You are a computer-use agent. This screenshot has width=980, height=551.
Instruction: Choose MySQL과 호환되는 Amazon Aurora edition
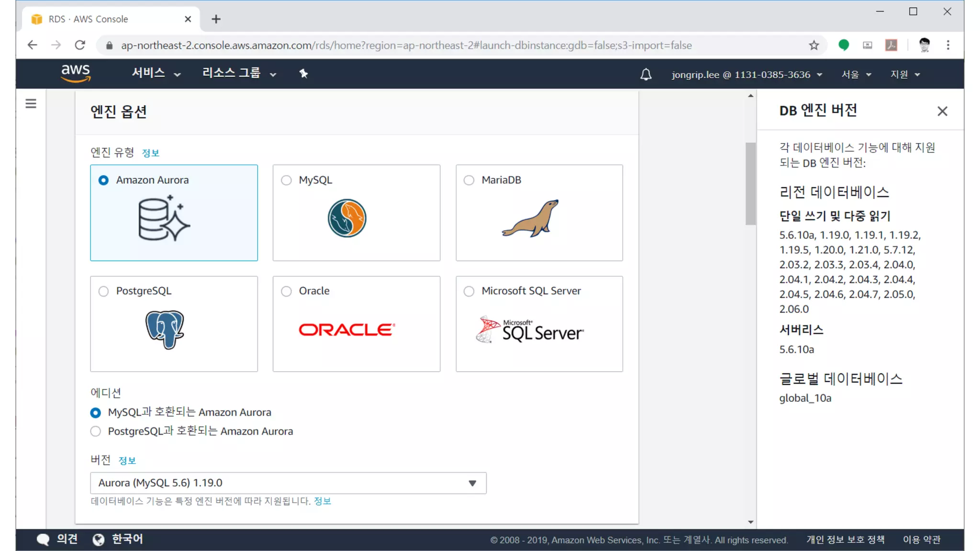click(x=96, y=412)
